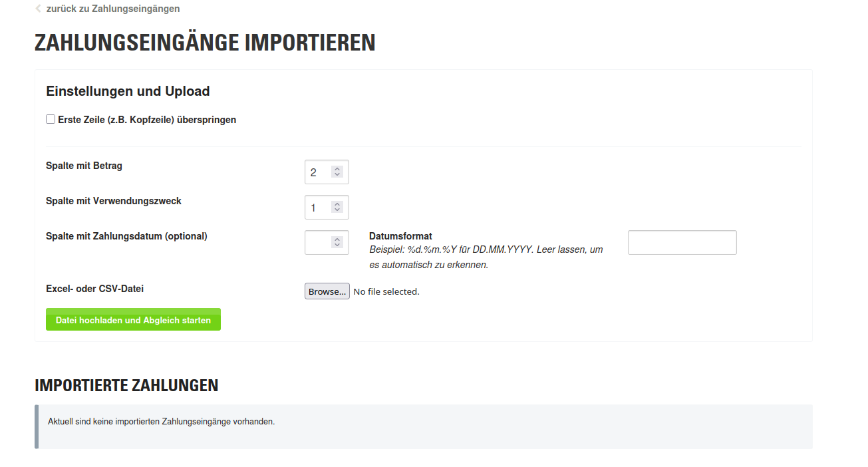Start upload via 'Datei hochladen und Abgleich starten'

click(133, 320)
